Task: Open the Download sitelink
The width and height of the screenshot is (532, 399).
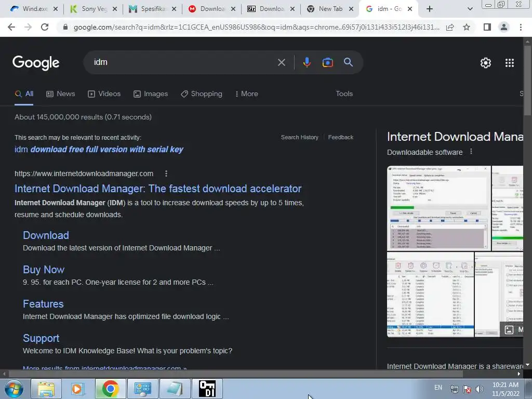Action: (46, 235)
